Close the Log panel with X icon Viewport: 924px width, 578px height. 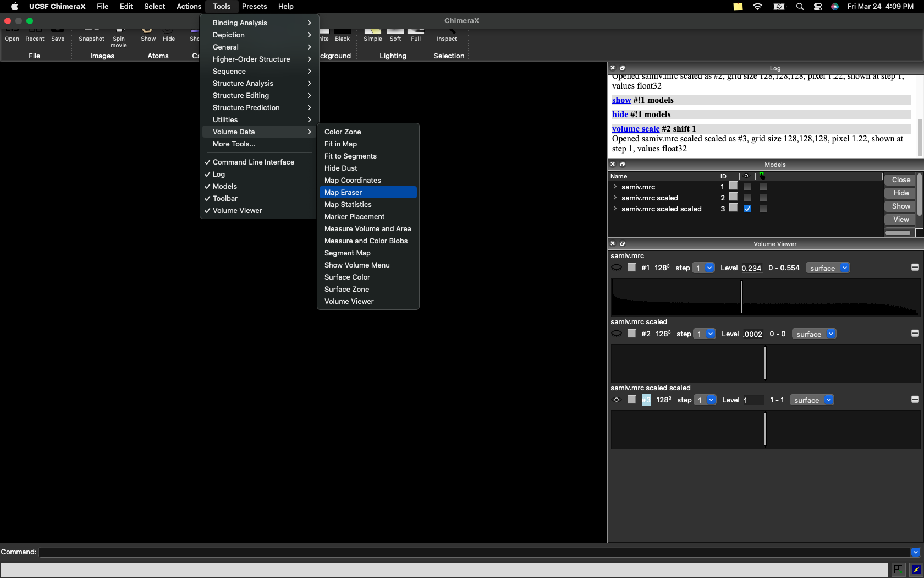pos(613,68)
